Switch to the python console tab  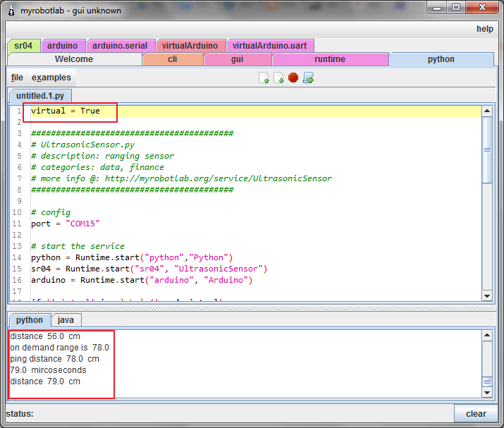[x=30, y=320]
